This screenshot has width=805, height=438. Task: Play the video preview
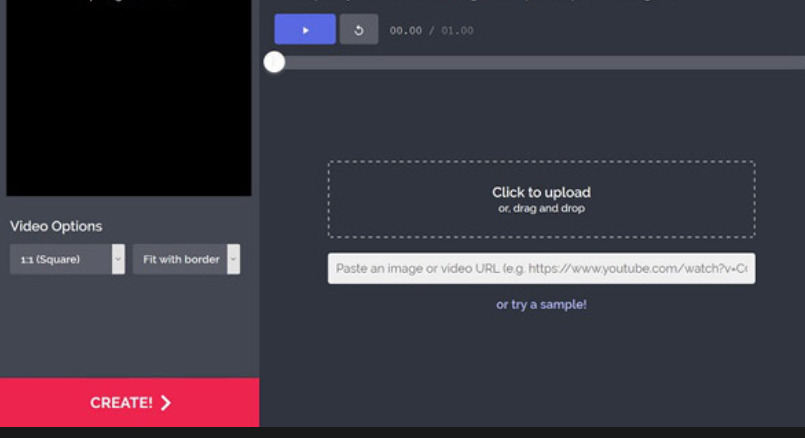305,29
